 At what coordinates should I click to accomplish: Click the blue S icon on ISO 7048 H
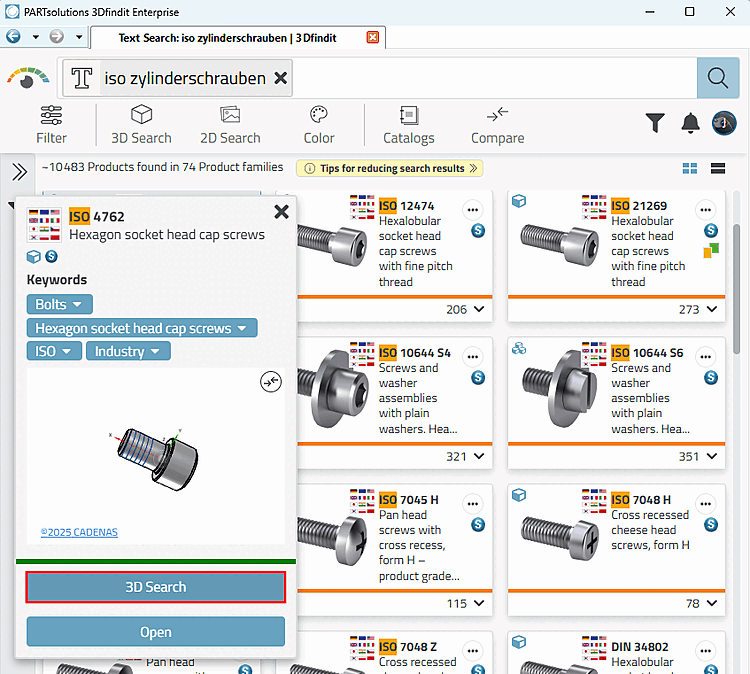[x=711, y=525]
